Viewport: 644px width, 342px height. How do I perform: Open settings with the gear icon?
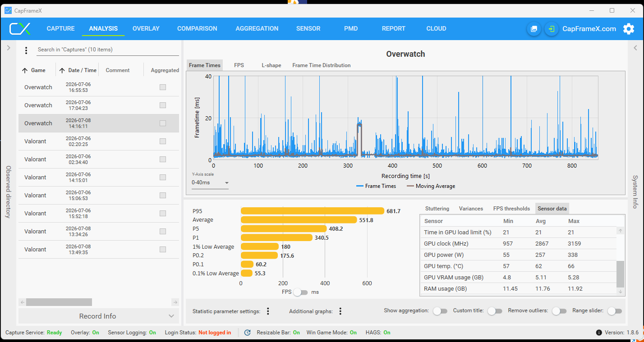629,29
